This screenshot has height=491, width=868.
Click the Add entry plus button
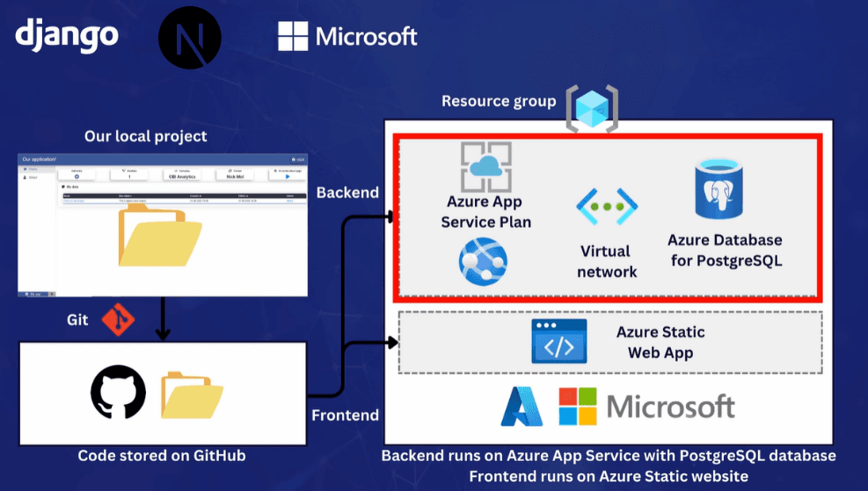[77, 176]
